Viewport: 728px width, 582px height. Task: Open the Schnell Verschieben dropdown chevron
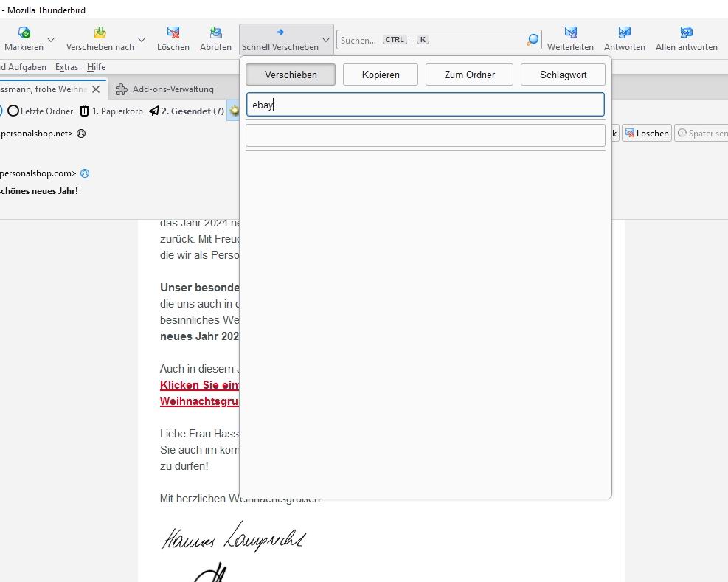coord(326,40)
